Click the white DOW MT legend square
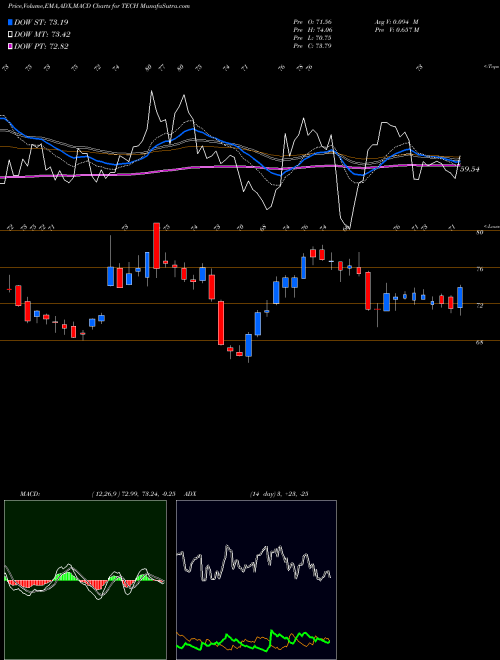Image resolution: width=500 pixels, height=660 pixels. point(10,35)
